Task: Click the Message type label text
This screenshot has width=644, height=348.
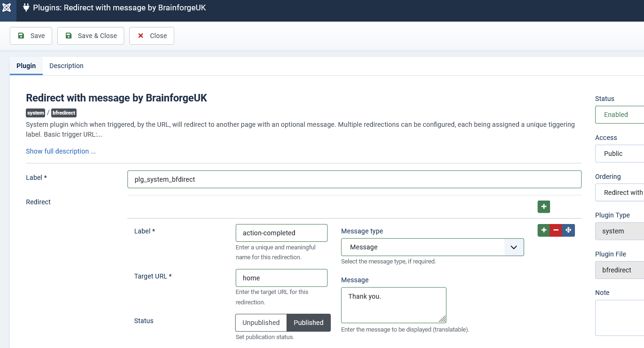Action: pos(362,231)
